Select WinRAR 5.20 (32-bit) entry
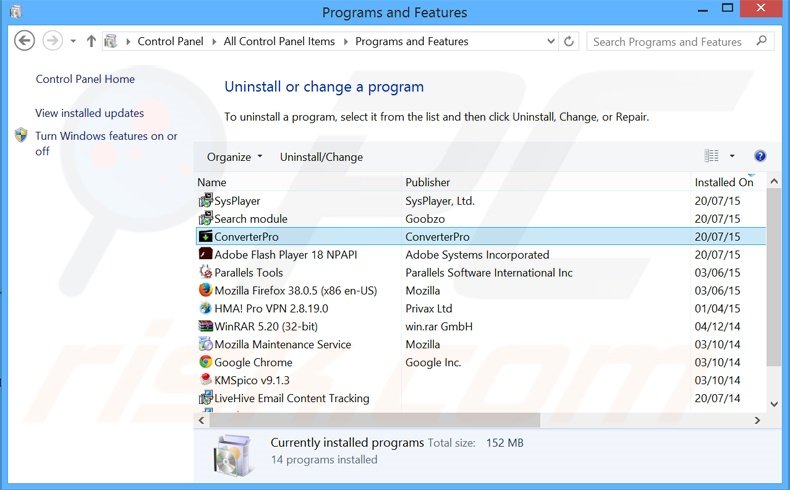Image resolution: width=790 pixels, height=490 pixels. click(266, 326)
